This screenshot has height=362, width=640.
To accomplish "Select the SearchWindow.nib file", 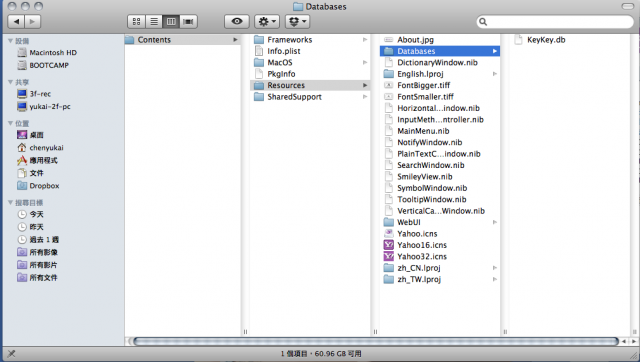I will pyautogui.click(x=440, y=165).
